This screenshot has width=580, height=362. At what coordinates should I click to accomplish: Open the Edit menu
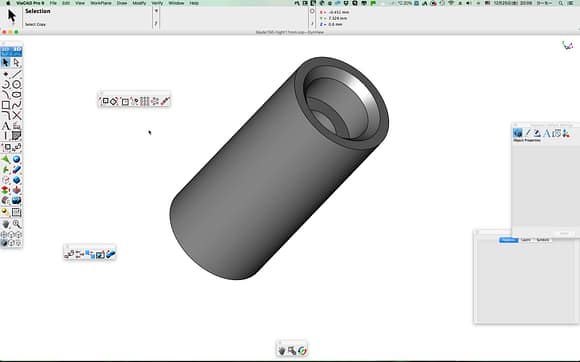pyautogui.click(x=66, y=3)
